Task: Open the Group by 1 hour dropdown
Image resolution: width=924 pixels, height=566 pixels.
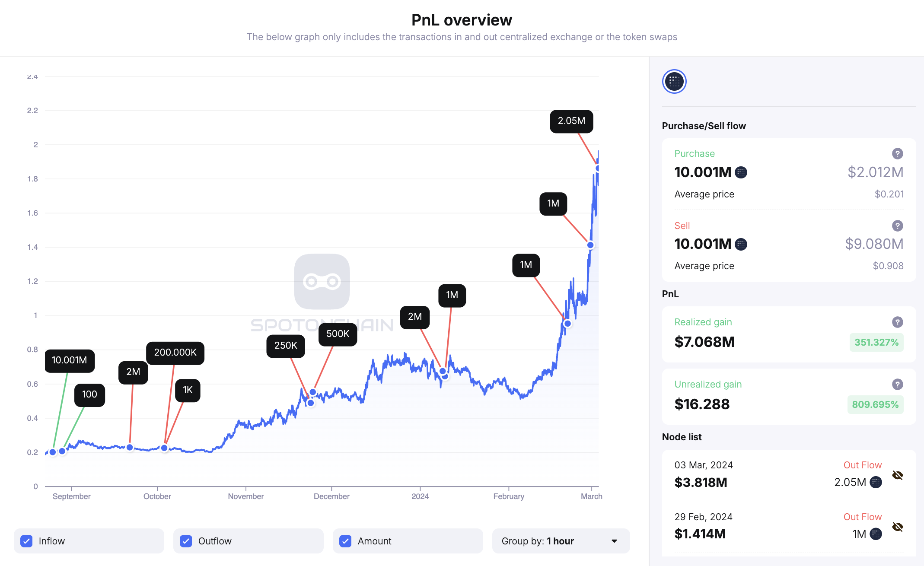Action: point(560,541)
